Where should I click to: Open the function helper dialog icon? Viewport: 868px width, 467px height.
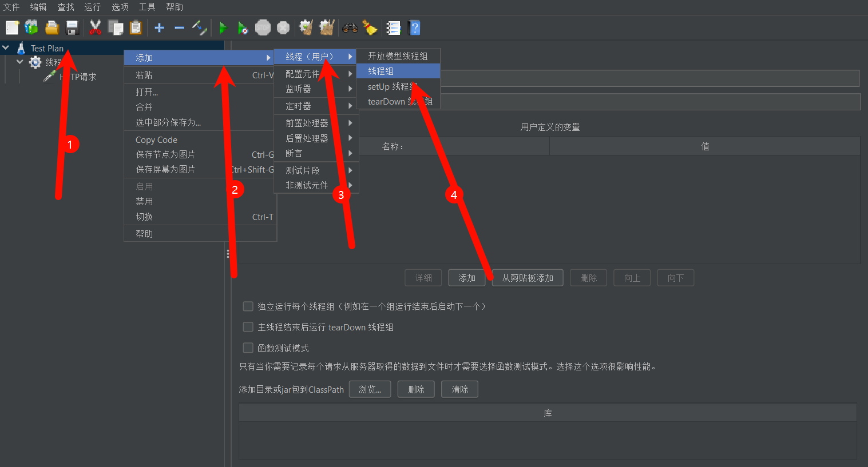(x=393, y=27)
